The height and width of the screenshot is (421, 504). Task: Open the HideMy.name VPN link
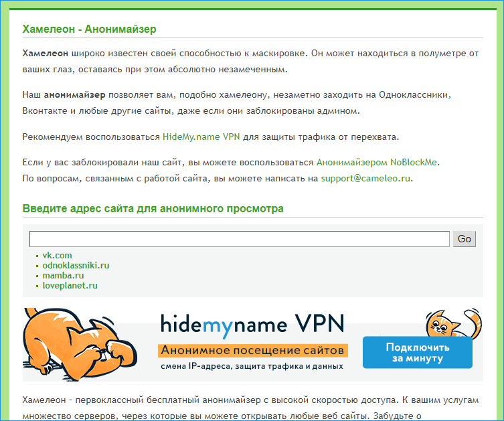tap(201, 137)
